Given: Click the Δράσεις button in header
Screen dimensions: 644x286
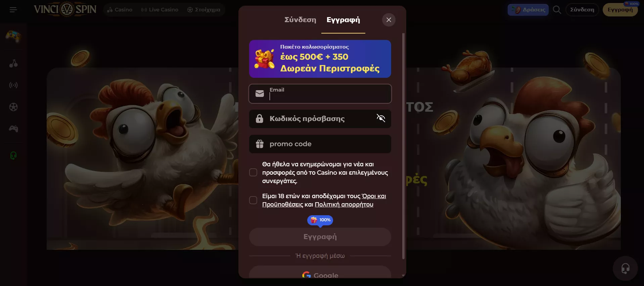Looking at the screenshot, I should point(528,10).
